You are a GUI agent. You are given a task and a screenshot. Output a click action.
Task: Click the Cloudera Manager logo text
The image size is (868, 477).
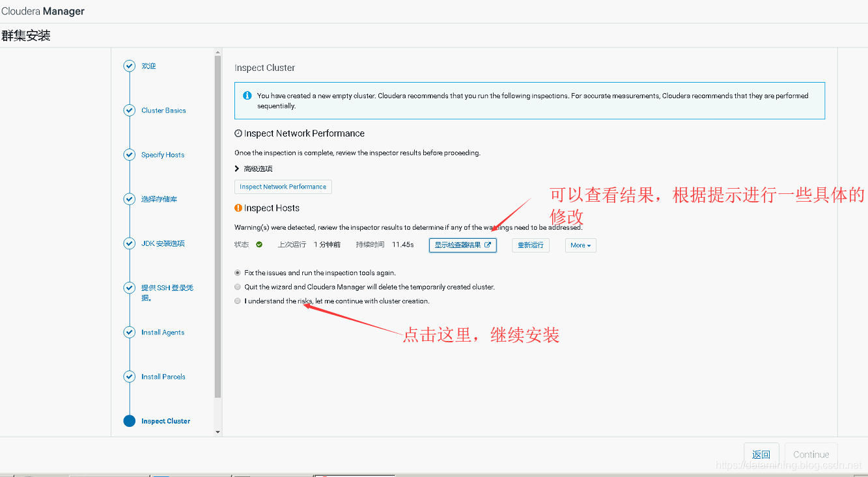tap(43, 11)
